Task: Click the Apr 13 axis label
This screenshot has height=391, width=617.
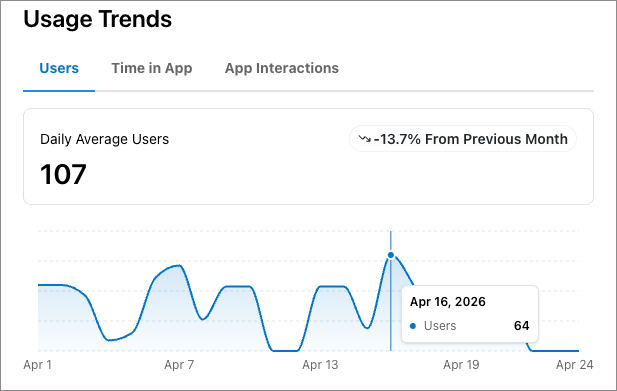Action: click(320, 365)
